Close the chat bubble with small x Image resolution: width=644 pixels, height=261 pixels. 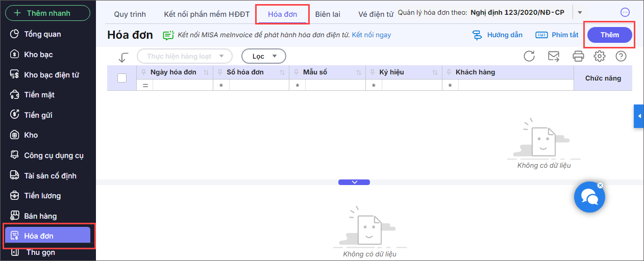point(600,186)
